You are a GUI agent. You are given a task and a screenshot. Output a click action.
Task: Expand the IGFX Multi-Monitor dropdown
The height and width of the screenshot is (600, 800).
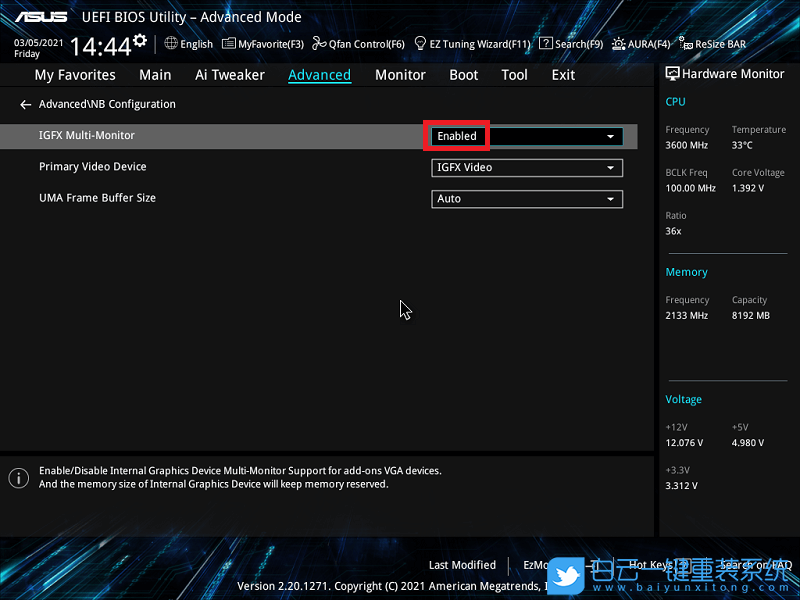pos(609,136)
